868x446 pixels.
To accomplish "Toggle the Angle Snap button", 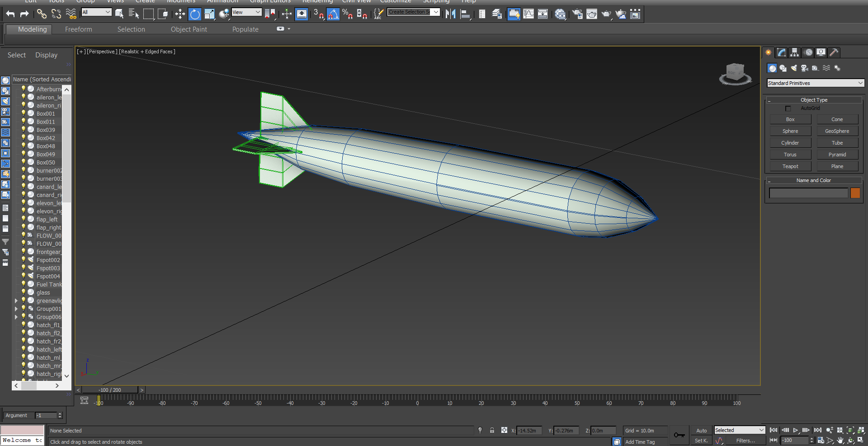I will [333, 14].
